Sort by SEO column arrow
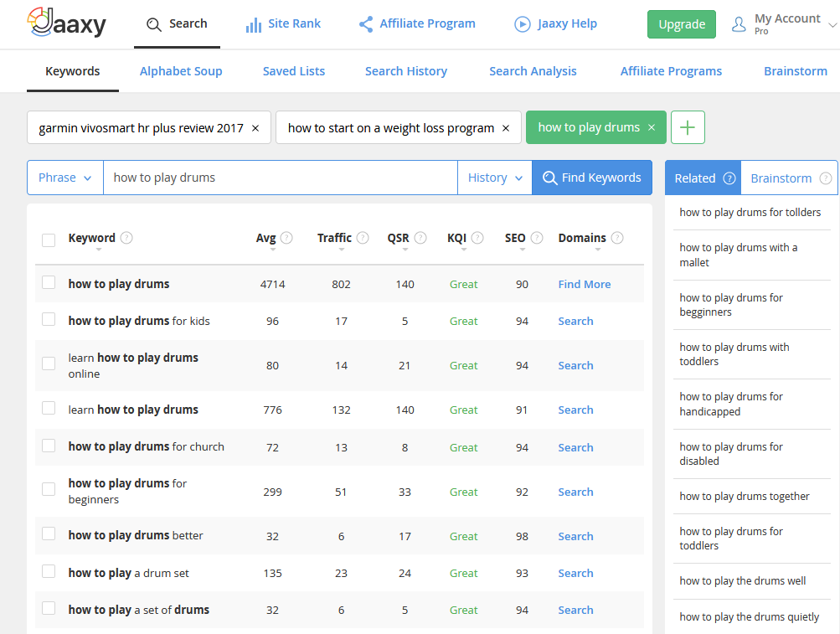The height and width of the screenshot is (634, 840). point(523,250)
